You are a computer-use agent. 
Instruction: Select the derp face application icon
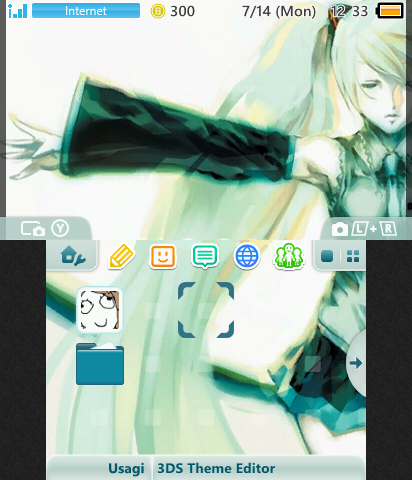[x=100, y=311]
